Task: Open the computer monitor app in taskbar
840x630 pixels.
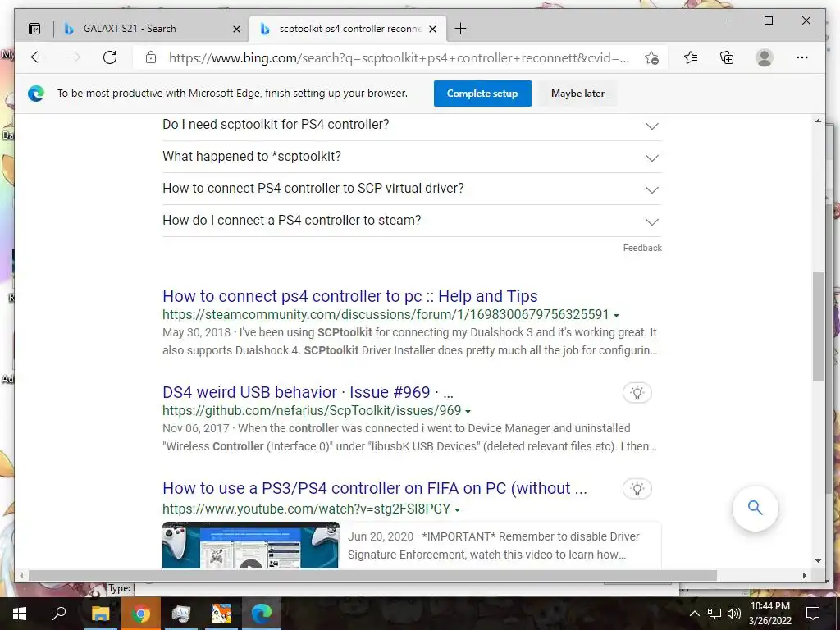Action: pos(181,614)
